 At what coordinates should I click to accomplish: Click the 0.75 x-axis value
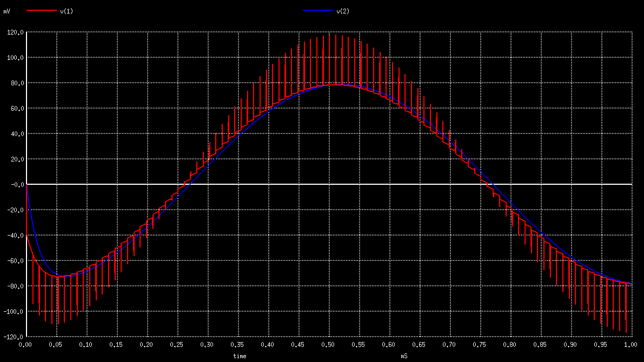pyautogui.click(x=479, y=345)
